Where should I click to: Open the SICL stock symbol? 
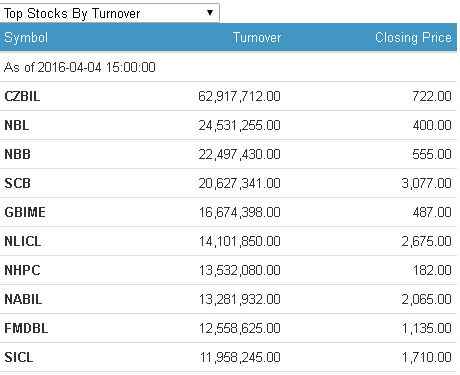click(19, 357)
